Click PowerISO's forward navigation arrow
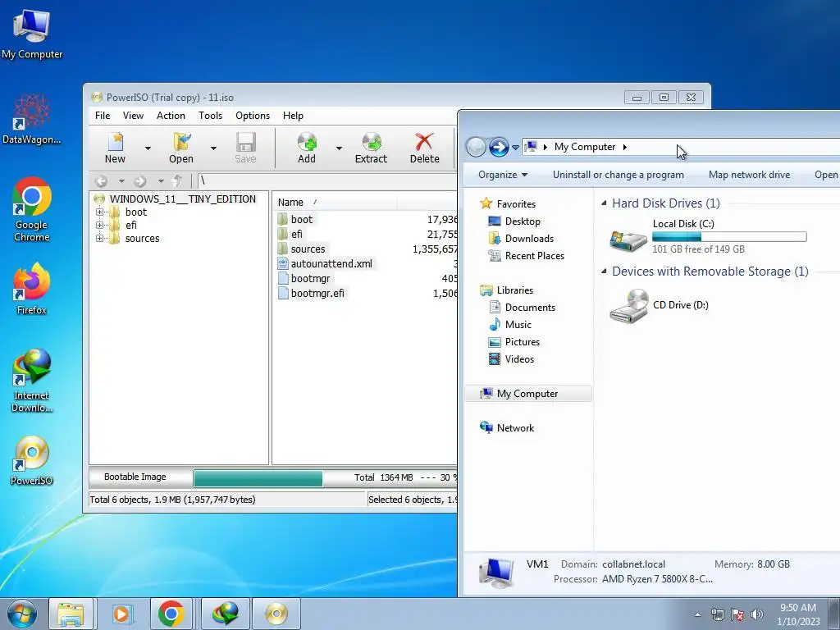The width and height of the screenshot is (840, 630). pos(139,181)
